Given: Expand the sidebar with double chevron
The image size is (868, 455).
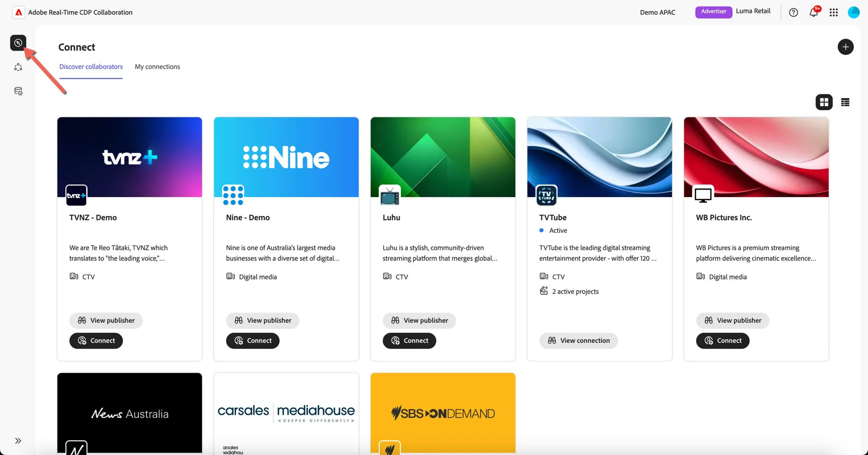Looking at the screenshot, I should tap(18, 441).
